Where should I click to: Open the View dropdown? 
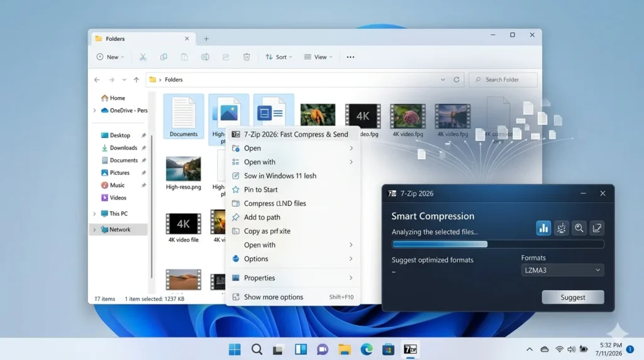[x=318, y=57]
